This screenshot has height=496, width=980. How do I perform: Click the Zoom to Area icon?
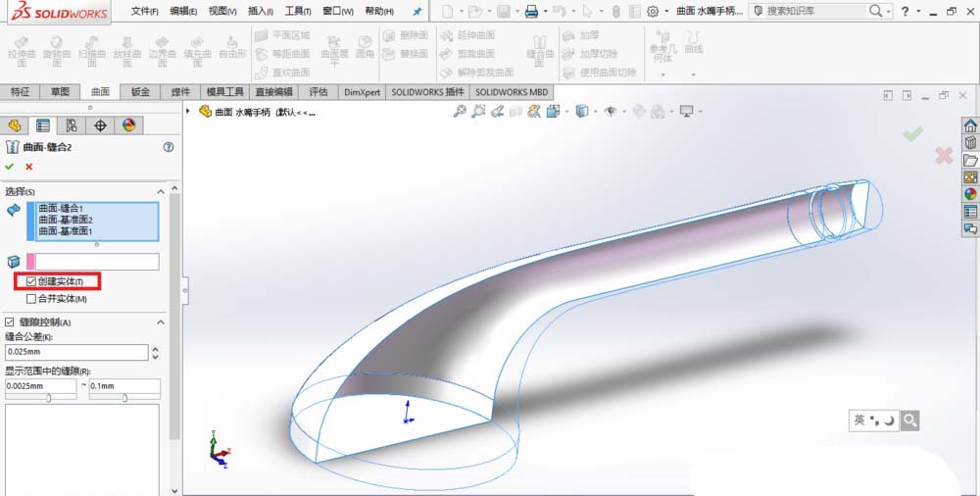(478, 112)
